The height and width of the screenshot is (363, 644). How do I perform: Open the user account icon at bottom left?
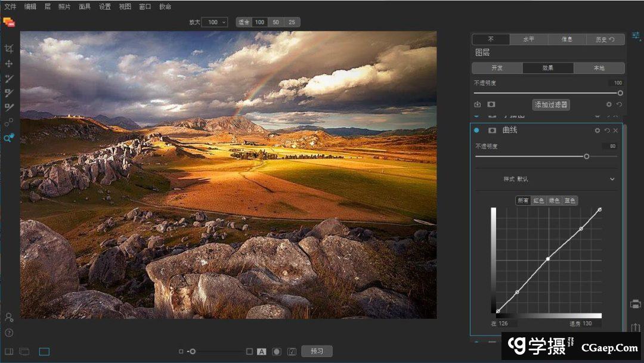click(x=9, y=317)
